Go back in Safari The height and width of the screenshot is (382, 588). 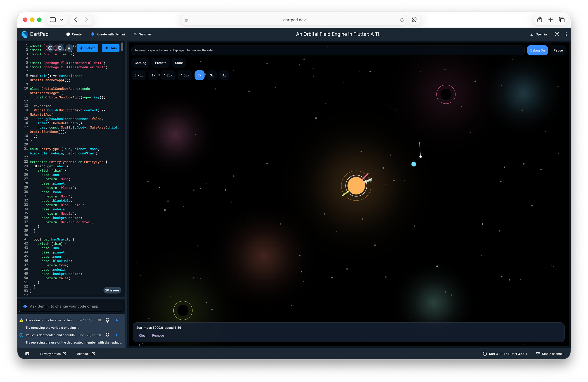coord(76,20)
